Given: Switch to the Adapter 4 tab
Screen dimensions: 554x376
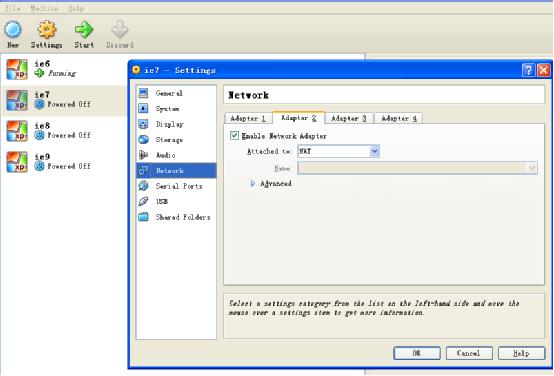Looking at the screenshot, I should [x=399, y=118].
